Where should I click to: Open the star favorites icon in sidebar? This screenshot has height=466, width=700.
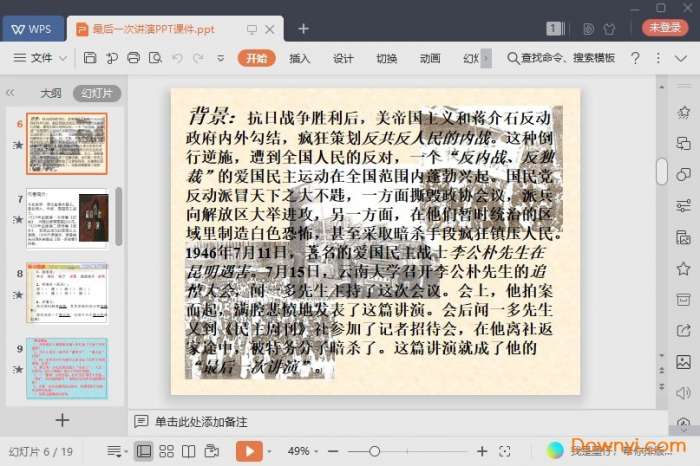tap(683, 268)
